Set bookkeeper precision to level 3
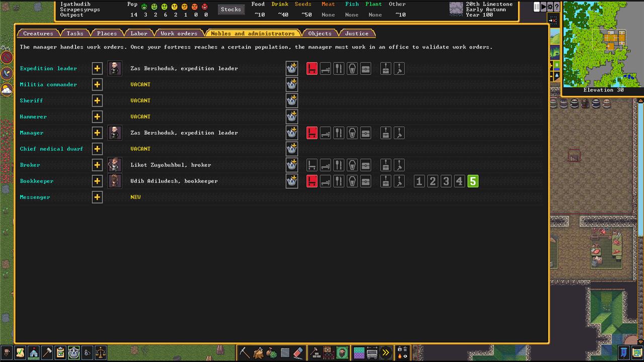The width and height of the screenshot is (644, 362). (x=446, y=181)
